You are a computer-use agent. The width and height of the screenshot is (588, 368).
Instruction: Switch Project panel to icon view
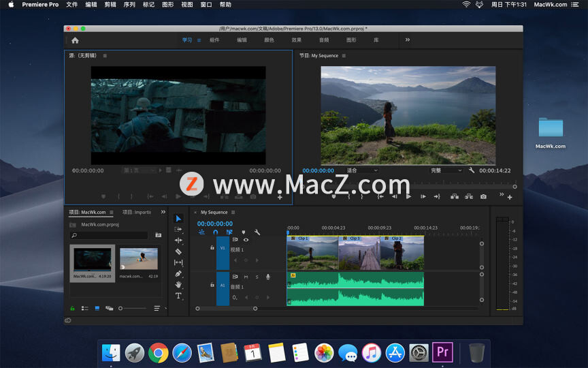point(97,308)
